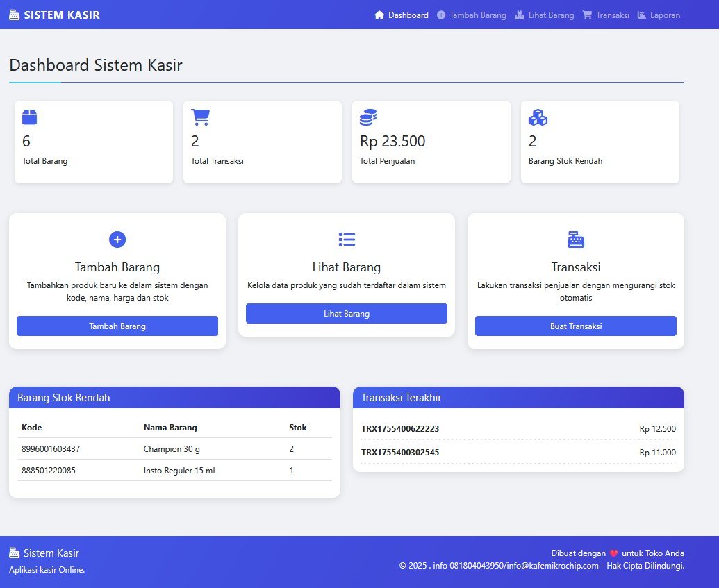Click the Buat Transaksi button
This screenshot has height=588, width=719.
pyautogui.click(x=576, y=326)
